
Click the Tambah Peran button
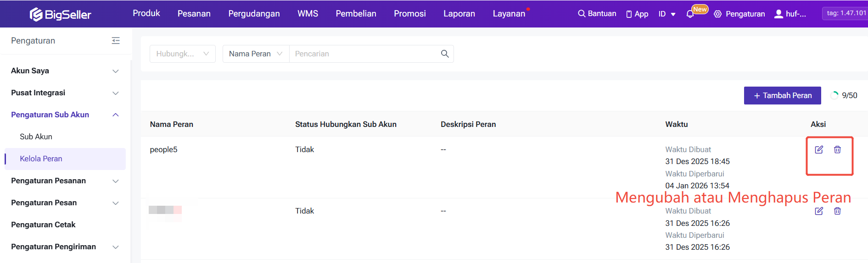point(782,95)
